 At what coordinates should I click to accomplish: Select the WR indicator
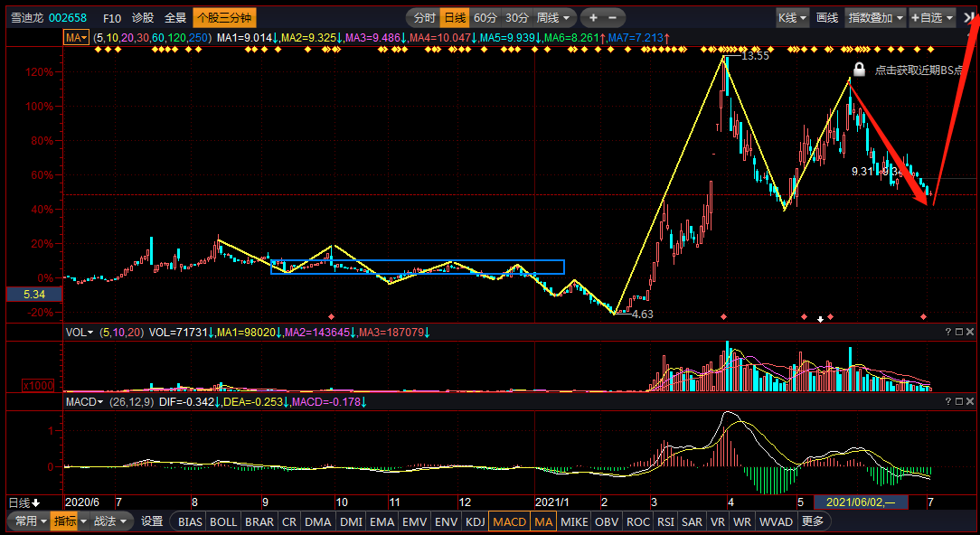tap(742, 521)
